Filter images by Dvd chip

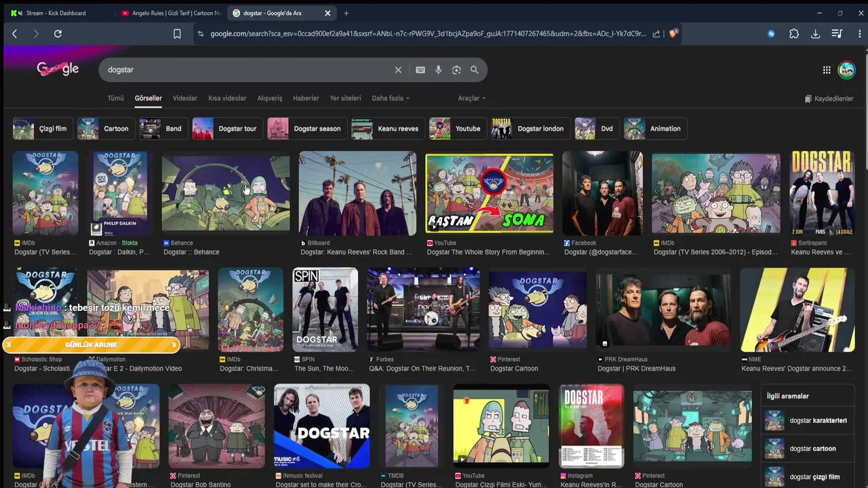pos(597,129)
